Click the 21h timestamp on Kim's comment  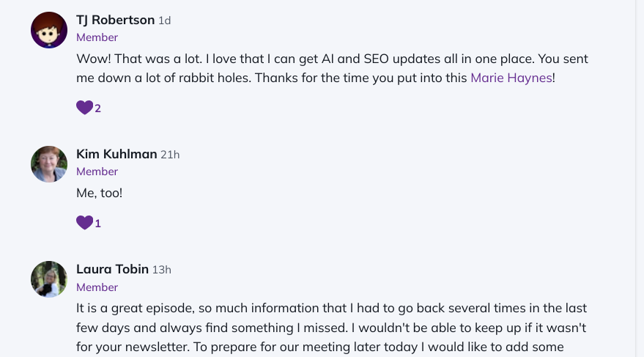click(170, 155)
